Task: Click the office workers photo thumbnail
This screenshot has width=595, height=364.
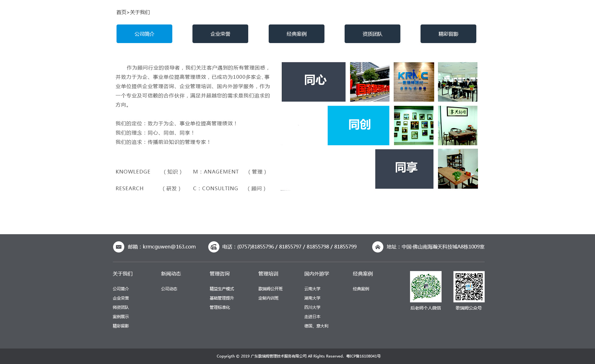Action: tap(457, 82)
